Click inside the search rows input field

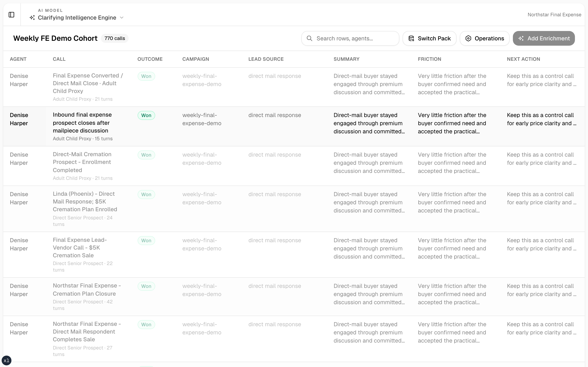tap(350, 38)
